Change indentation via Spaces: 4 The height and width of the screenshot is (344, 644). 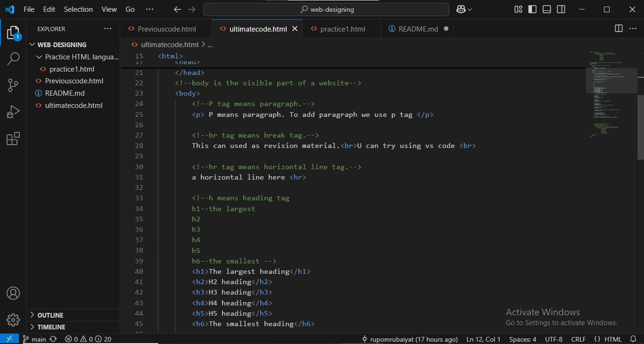[x=523, y=339]
